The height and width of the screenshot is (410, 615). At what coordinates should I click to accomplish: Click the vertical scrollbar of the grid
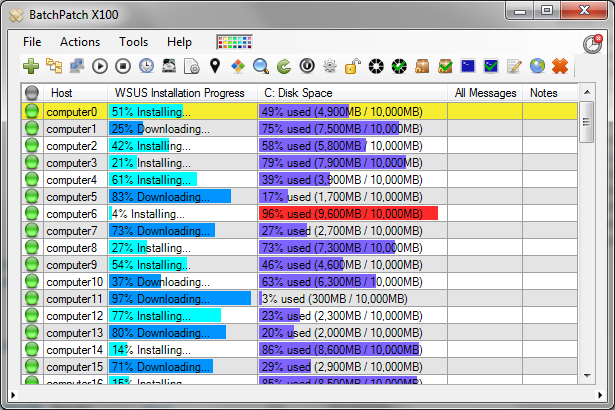(x=587, y=250)
